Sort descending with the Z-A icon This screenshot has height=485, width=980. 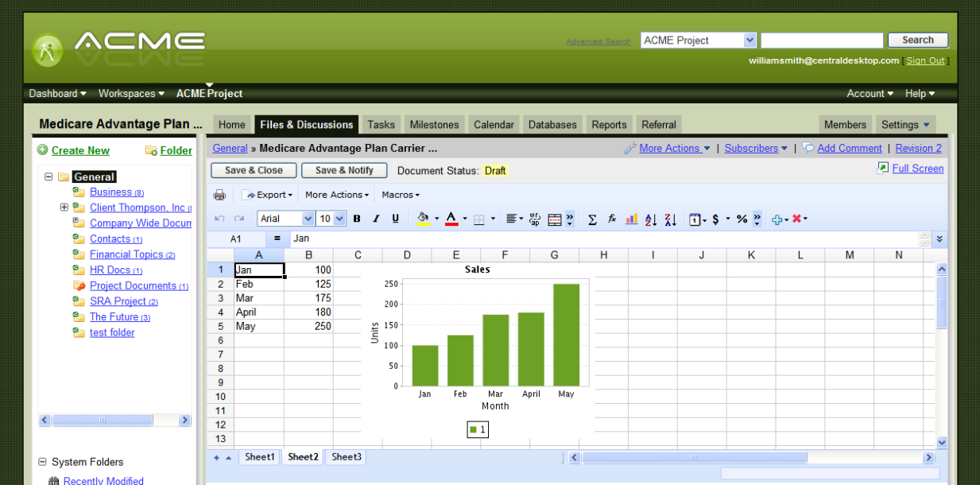669,219
